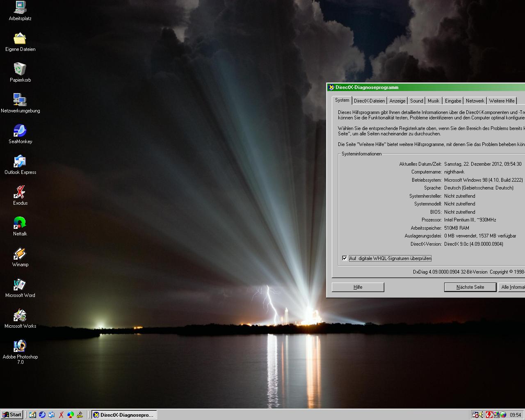Open the Weitere Hilfe tab
The height and width of the screenshot is (420, 525).
tap(502, 101)
